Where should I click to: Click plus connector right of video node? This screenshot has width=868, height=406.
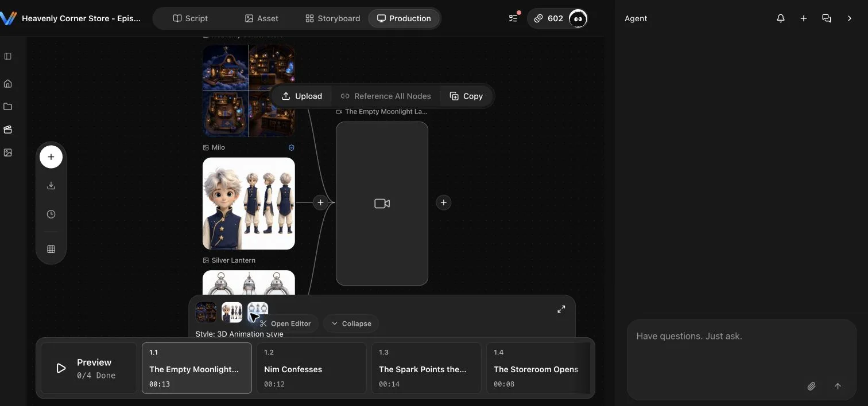(x=443, y=202)
